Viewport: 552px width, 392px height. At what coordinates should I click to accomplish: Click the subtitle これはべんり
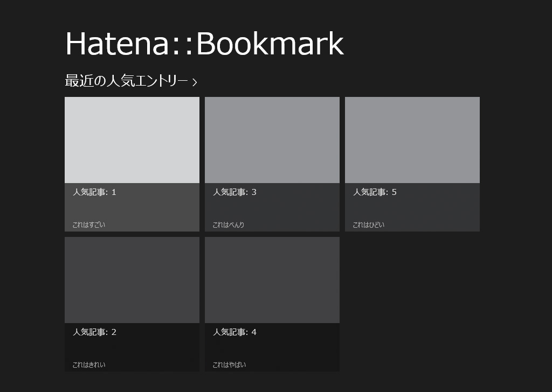pyautogui.click(x=229, y=225)
